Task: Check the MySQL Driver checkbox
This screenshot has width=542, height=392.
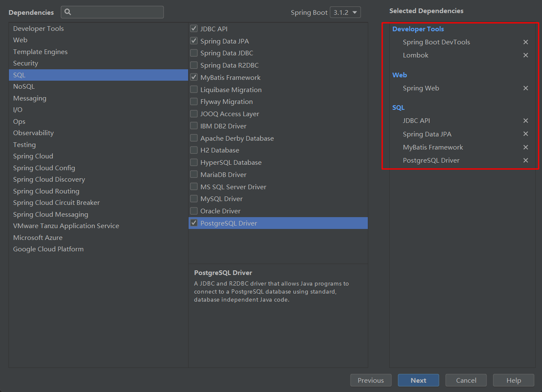Action: tap(194, 199)
